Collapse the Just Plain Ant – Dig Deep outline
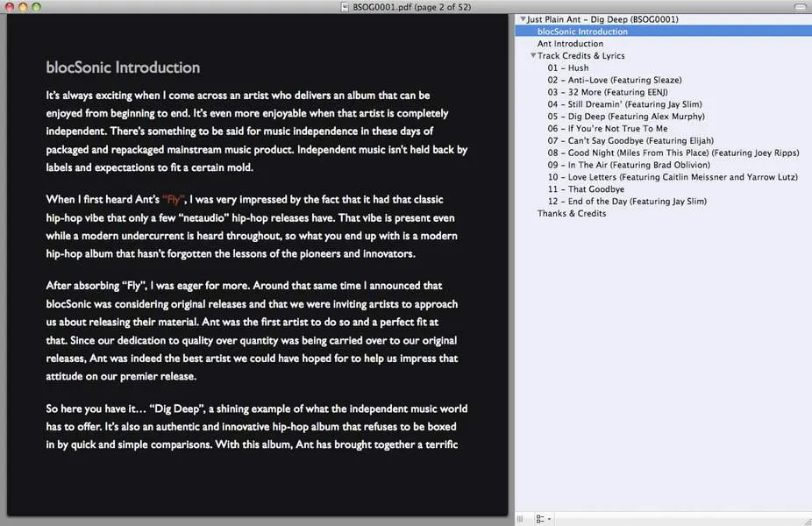The height and width of the screenshot is (526, 812). click(523, 18)
